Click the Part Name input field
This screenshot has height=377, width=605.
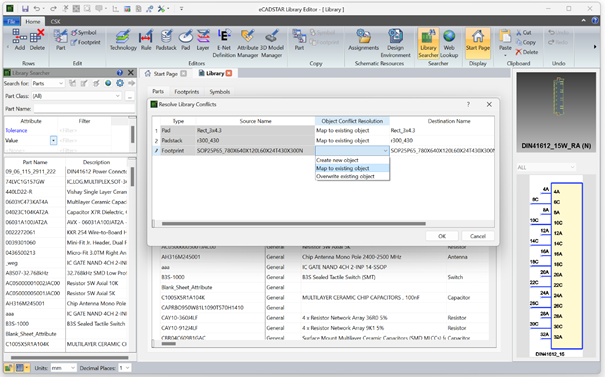tap(84, 109)
